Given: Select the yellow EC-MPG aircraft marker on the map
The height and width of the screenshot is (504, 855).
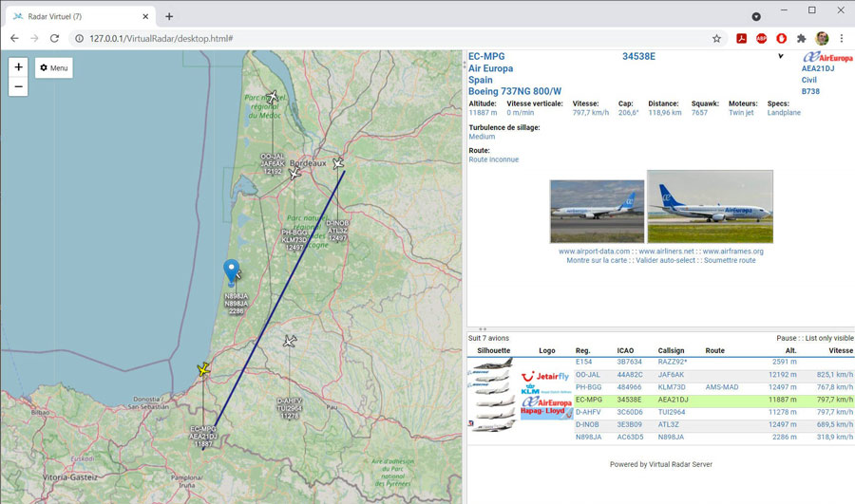Looking at the screenshot, I should tap(203, 369).
